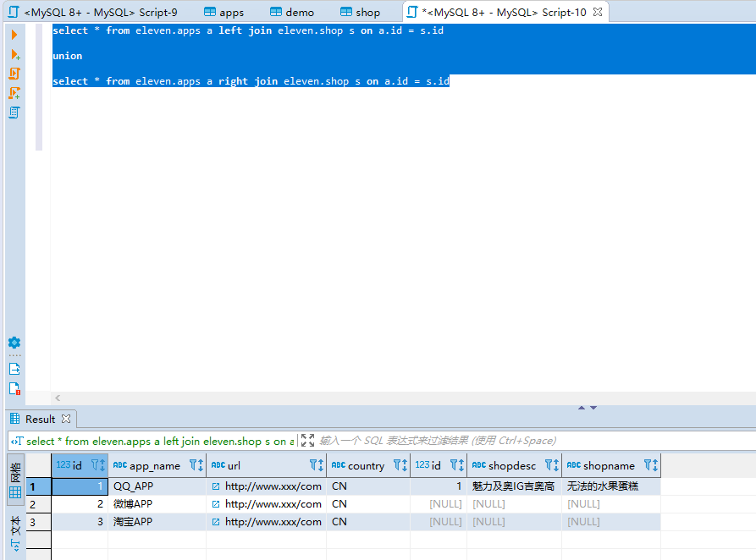The height and width of the screenshot is (560, 756).
Task: Click the export script icon in sidebar
Action: (x=14, y=368)
